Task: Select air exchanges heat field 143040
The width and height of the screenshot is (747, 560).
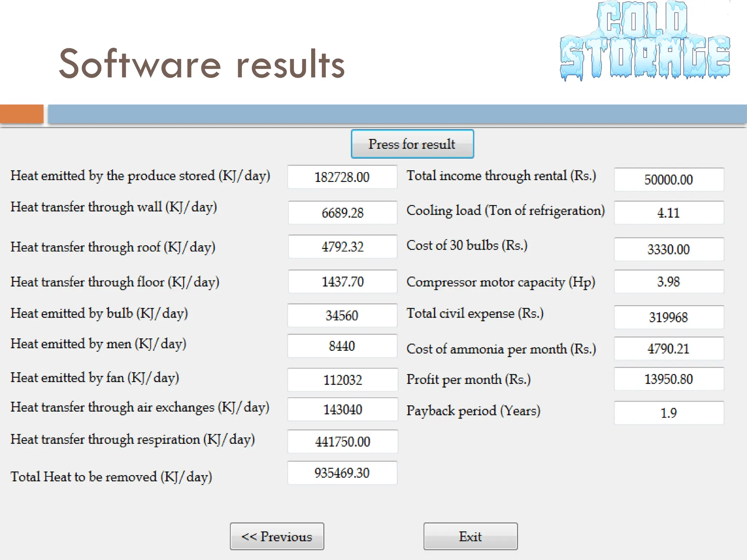Action: (x=342, y=409)
